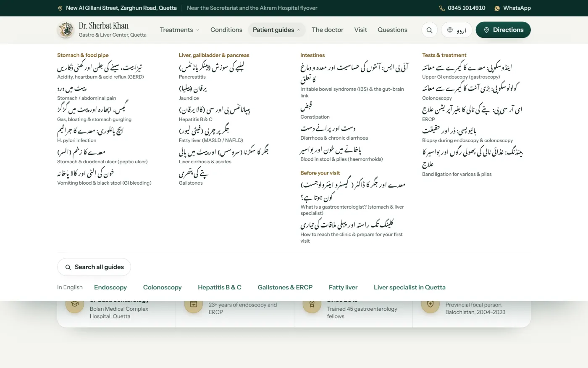This screenshot has height=368, width=588.
Task: Open the Questions nav item
Action: (x=392, y=30)
